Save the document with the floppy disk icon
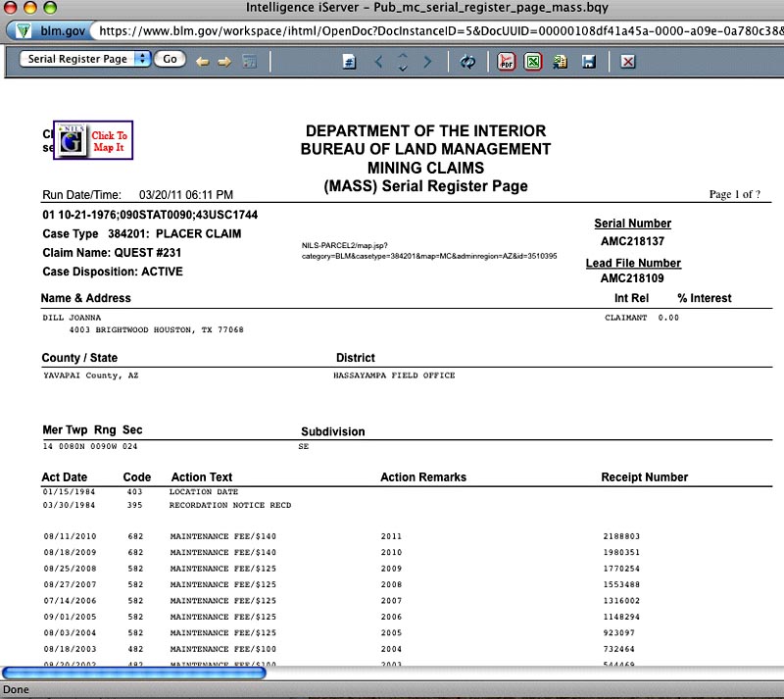Screen dimensions: 784x699 tap(589, 62)
